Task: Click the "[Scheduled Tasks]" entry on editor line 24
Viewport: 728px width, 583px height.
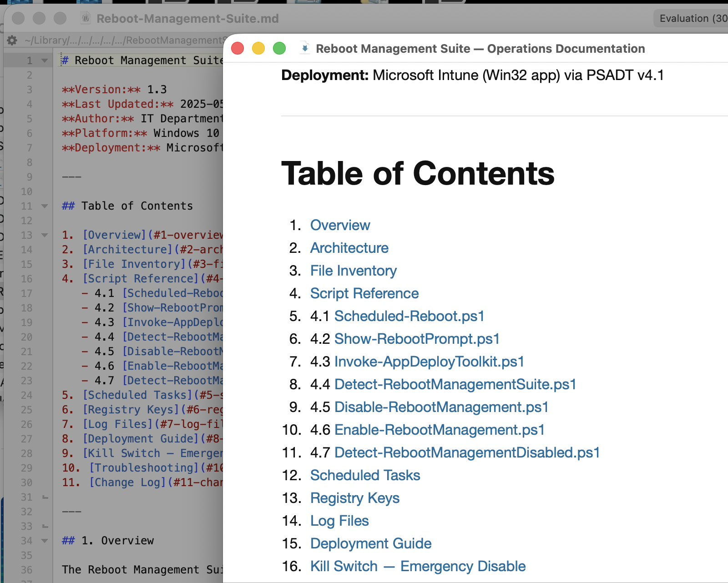Action: (x=137, y=395)
